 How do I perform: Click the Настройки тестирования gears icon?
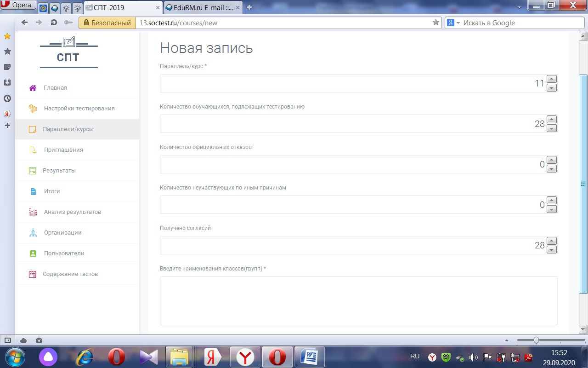(33, 109)
